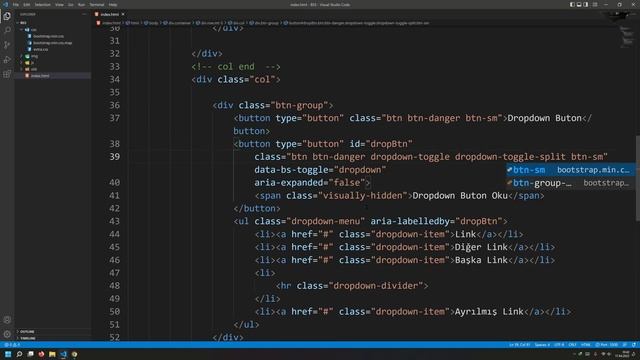
Task: Open the Selection menu
Action: (x=42, y=4)
